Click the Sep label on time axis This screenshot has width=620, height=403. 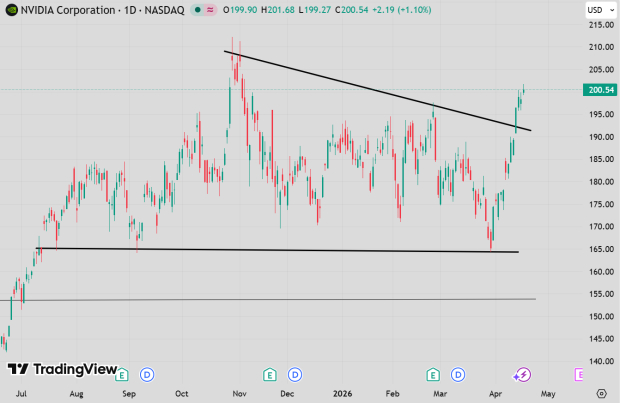point(129,394)
